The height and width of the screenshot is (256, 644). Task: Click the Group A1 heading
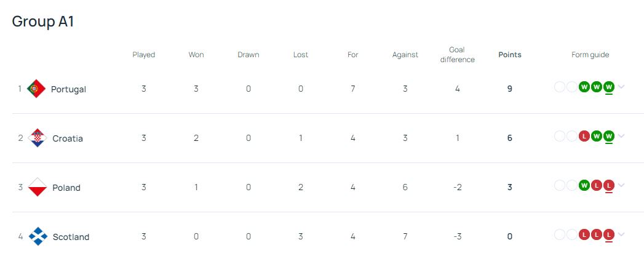(x=43, y=22)
